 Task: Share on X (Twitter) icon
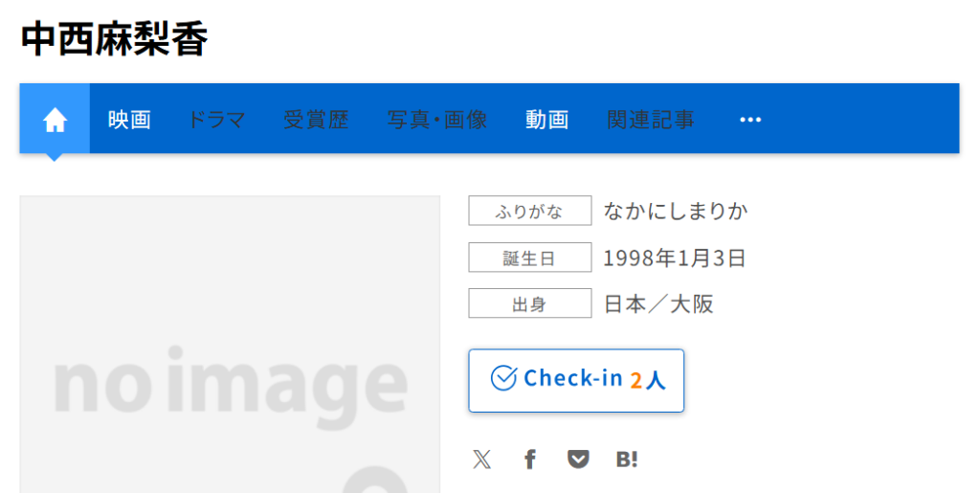click(x=482, y=459)
